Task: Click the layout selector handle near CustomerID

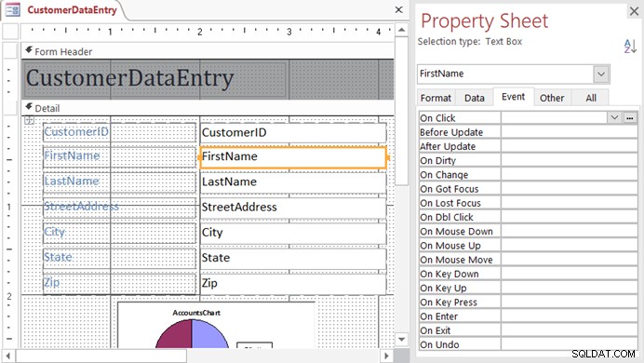Action: coord(29,120)
